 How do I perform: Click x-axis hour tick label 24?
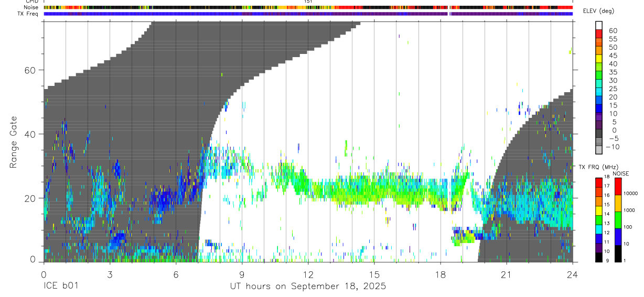(x=572, y=274)
